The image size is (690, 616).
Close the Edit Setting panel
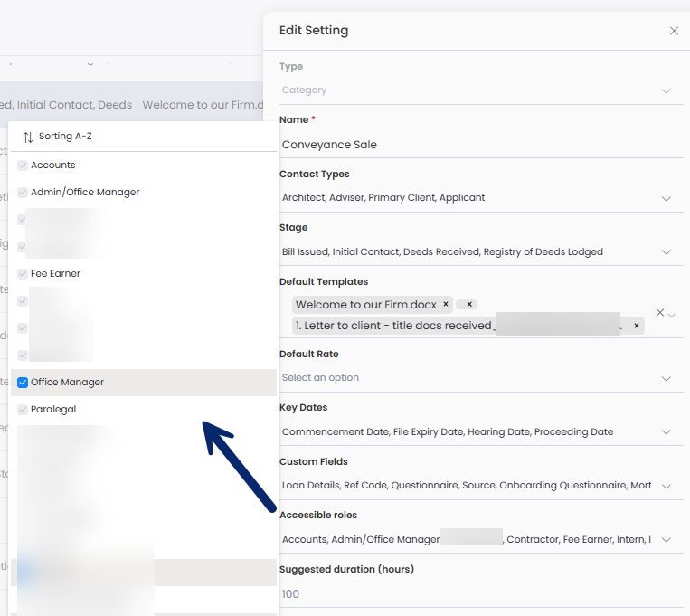pyautogui.click(x=674, y=31)
